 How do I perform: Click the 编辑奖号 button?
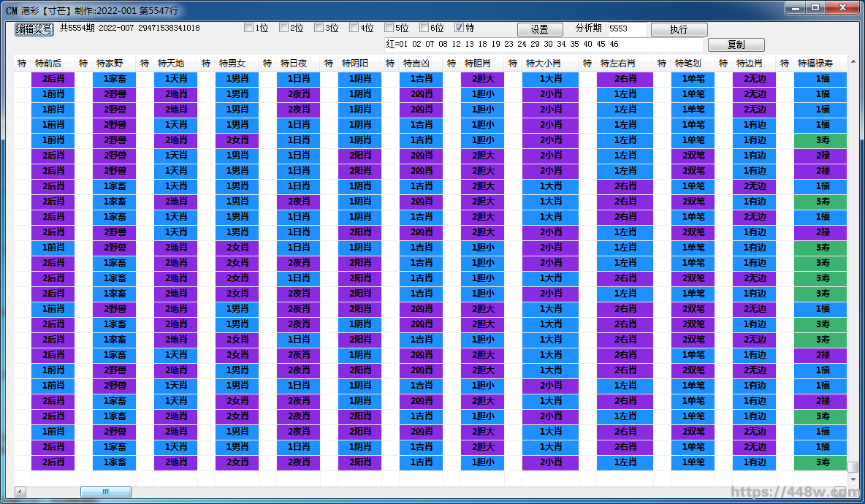tap(34, 29)
